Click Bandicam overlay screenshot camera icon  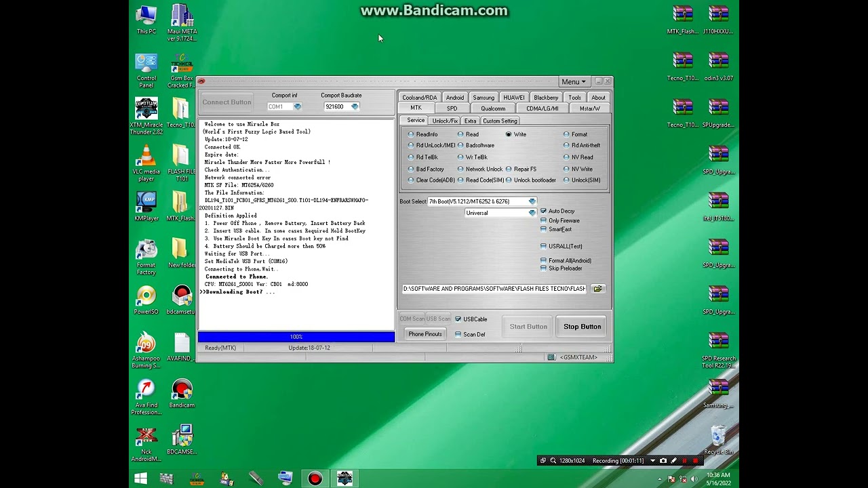click(x=663, y=461)
